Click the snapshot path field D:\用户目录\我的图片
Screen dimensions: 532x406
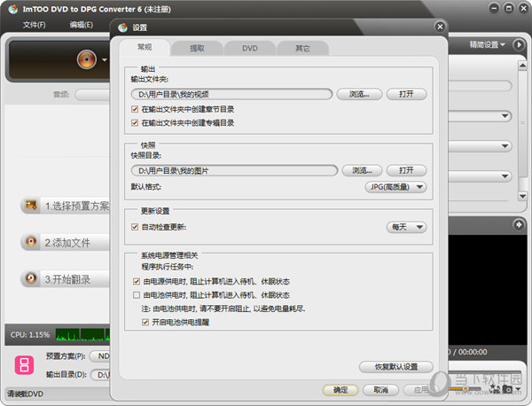click(234, 170)
